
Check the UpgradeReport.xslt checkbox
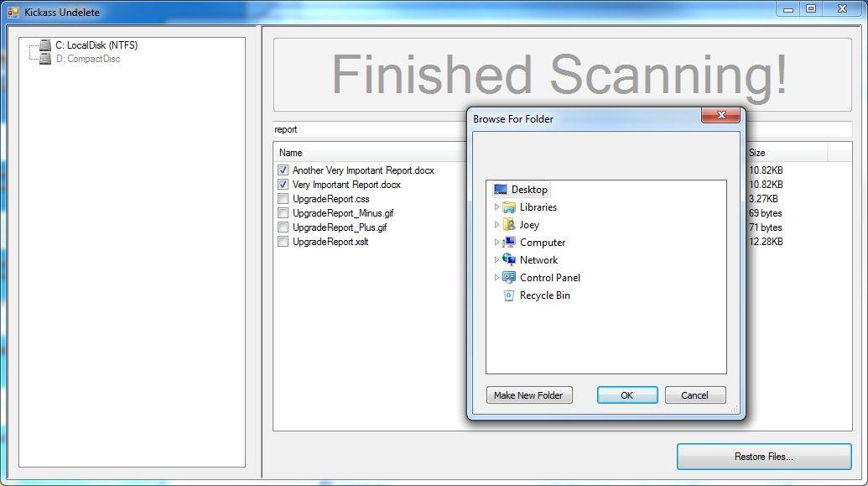pos(283,242)
